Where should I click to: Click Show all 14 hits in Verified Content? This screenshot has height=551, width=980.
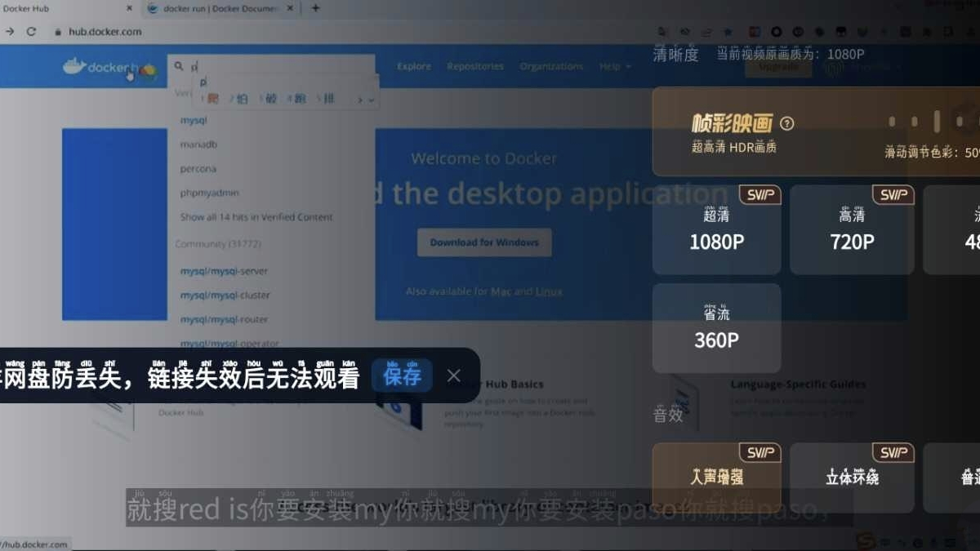[x=256, y=217]
